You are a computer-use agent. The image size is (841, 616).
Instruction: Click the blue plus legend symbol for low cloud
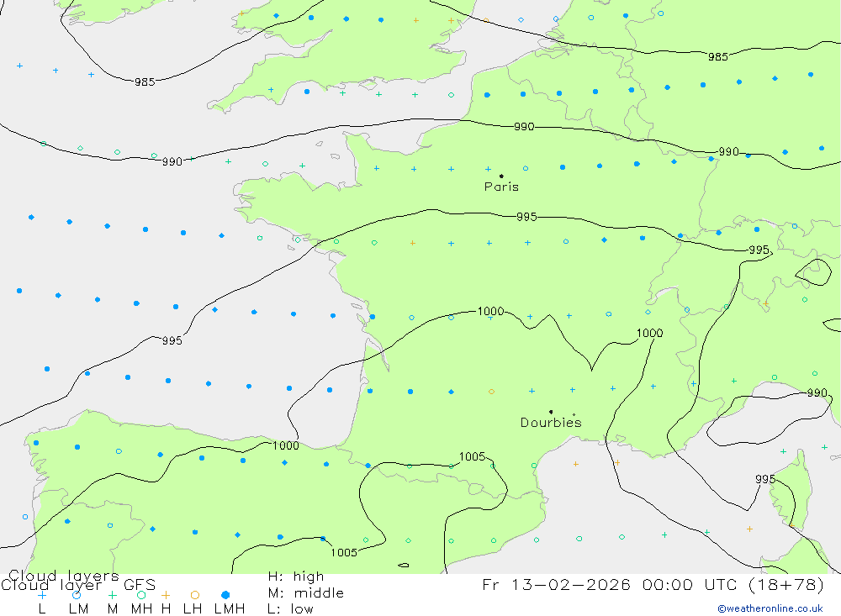coord(42,595)
